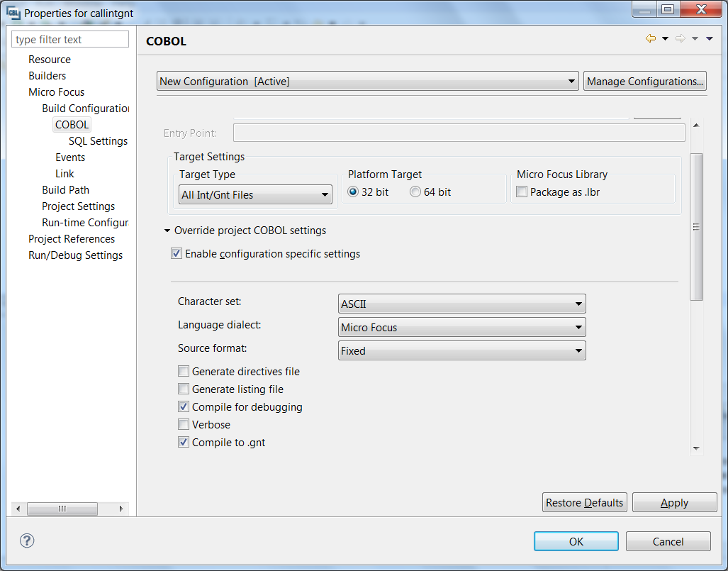Image resolution: width=728 pixels, height=571 pixels.
Task: Click the Manage Configurations button
Action: coord(644,82)
